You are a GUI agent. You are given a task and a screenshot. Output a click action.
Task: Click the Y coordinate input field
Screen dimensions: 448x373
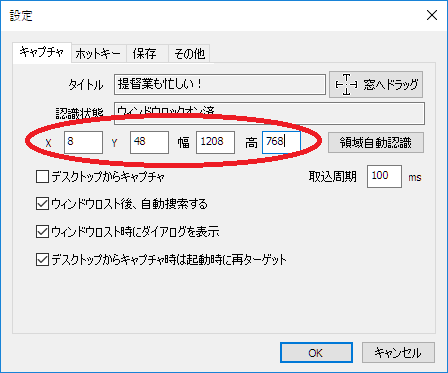[149, 142]
